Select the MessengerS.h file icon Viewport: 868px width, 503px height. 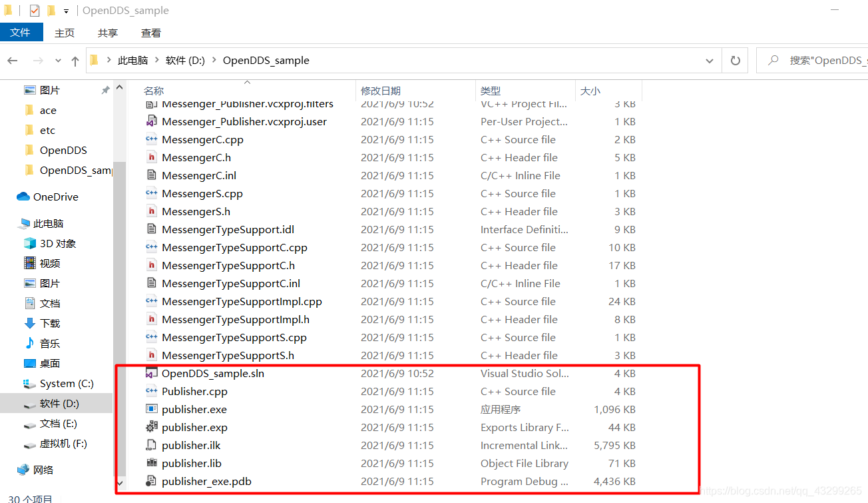pyautogui.click(x=151, y=212)
